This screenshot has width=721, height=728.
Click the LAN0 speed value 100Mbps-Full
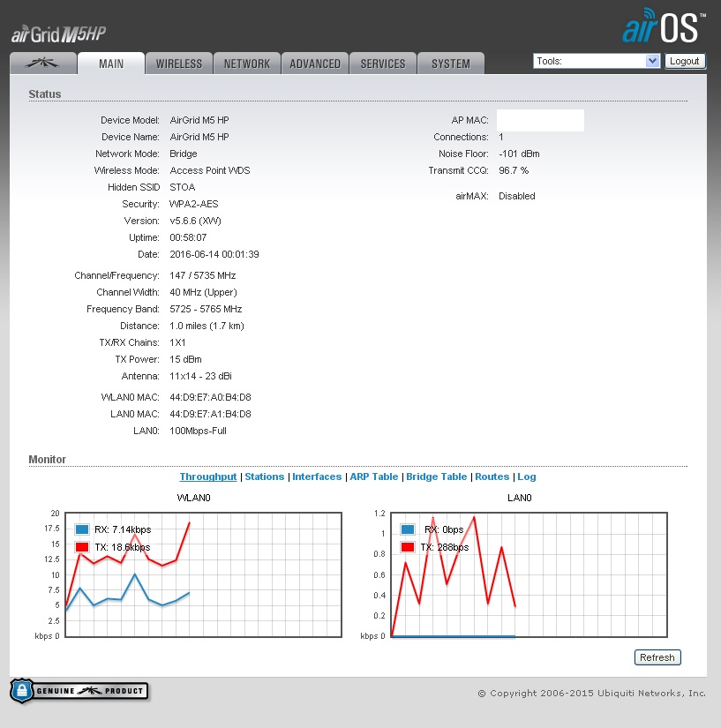tap(198, 431)
